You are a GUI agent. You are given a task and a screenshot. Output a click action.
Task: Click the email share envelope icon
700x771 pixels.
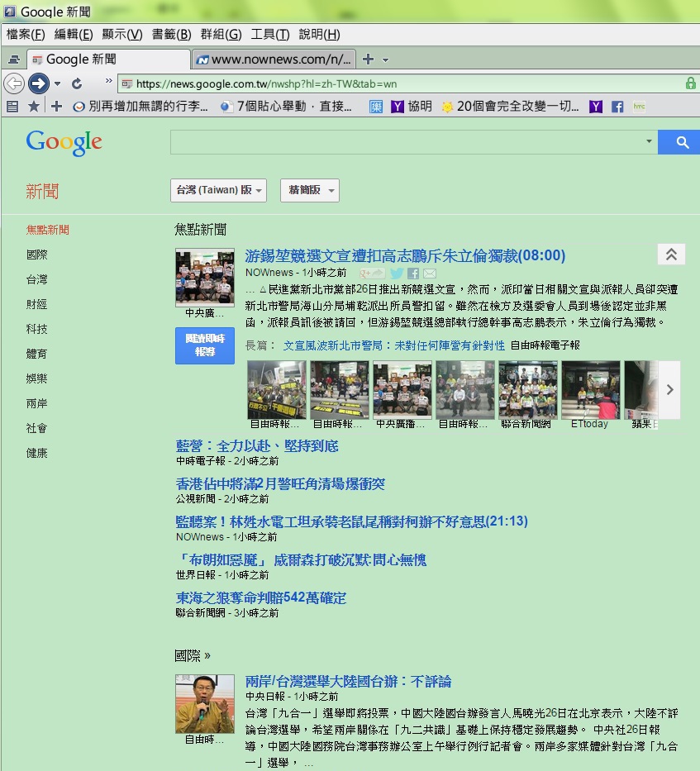tap(430, 274)
